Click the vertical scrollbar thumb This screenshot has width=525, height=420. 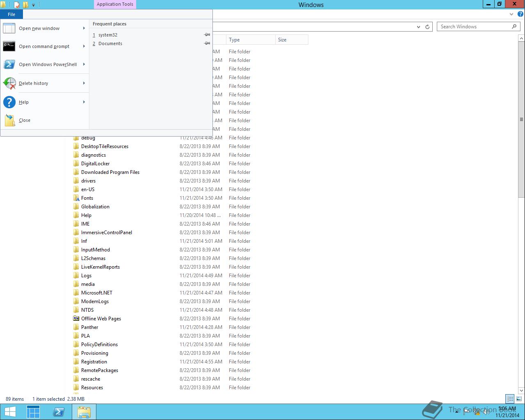click(x=521, y=120)
